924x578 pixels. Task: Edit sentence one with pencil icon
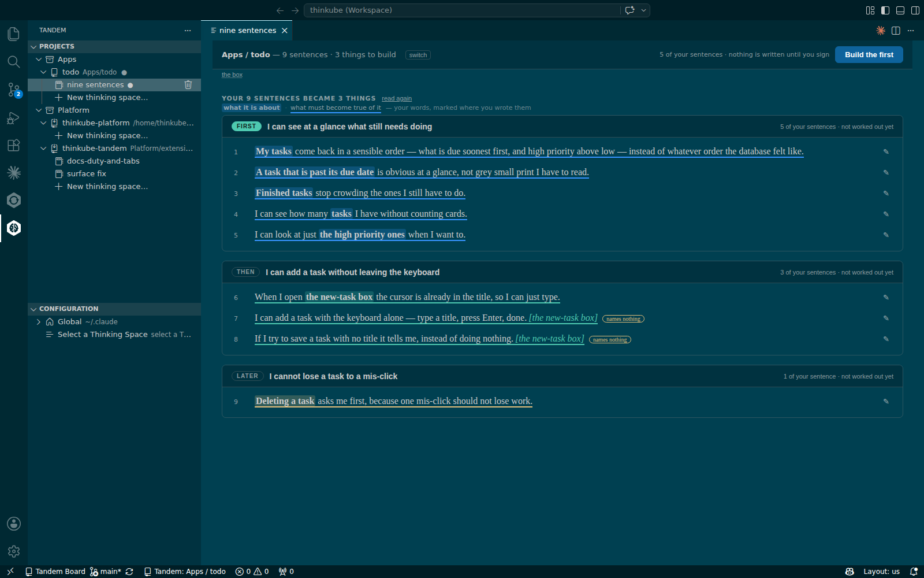point(886,151)
